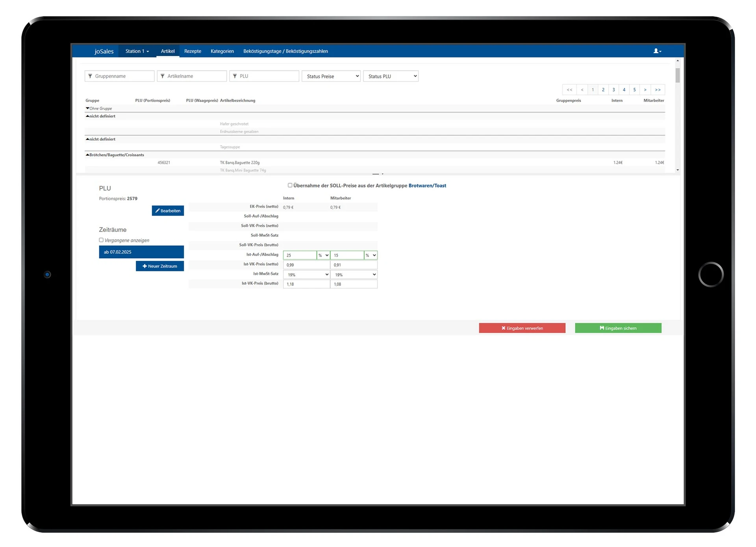This screenshot has height=547, width=756.
Task: Switch to the Rezepte tab
Action: [x=193, y=51]
